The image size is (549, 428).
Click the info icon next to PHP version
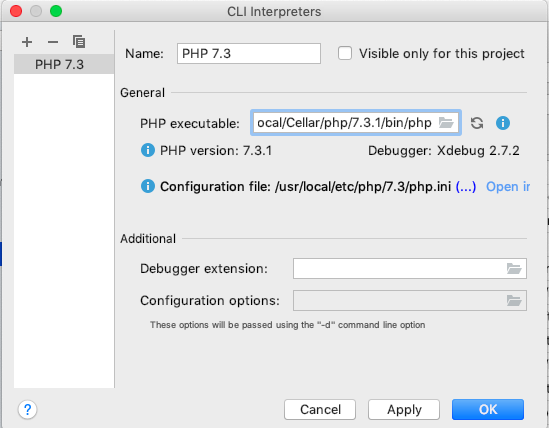pyautogui.click(x=148, y=150)
